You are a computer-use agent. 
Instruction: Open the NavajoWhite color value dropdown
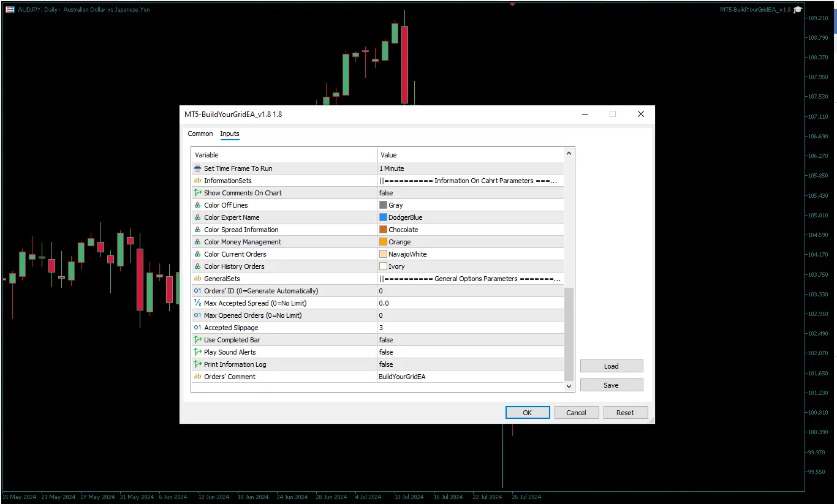coord(469,254)
